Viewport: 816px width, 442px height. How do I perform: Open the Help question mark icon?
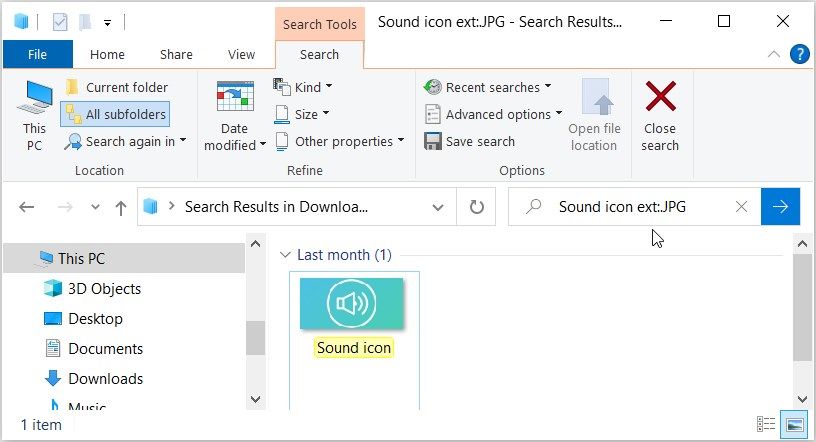click(799, 54)
